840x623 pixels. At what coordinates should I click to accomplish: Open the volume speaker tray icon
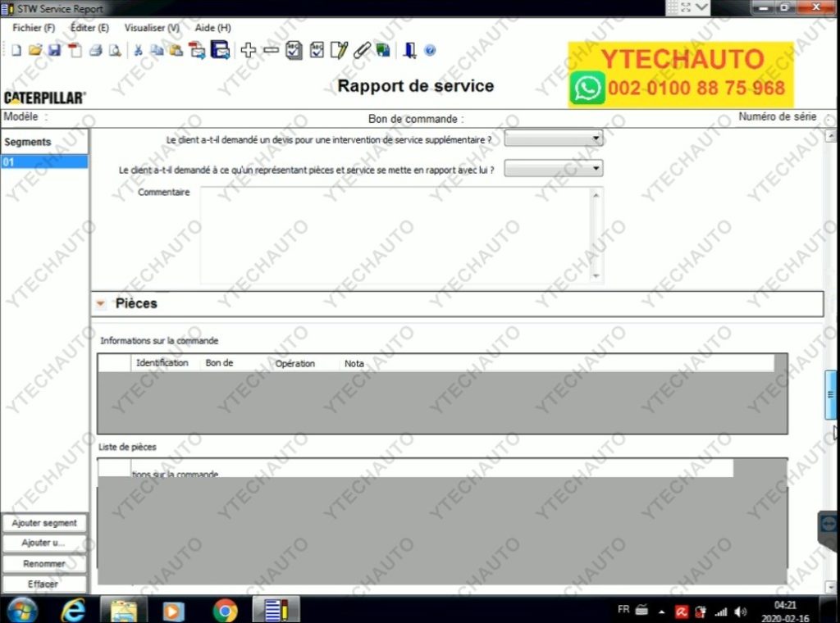tap(742, 612)
